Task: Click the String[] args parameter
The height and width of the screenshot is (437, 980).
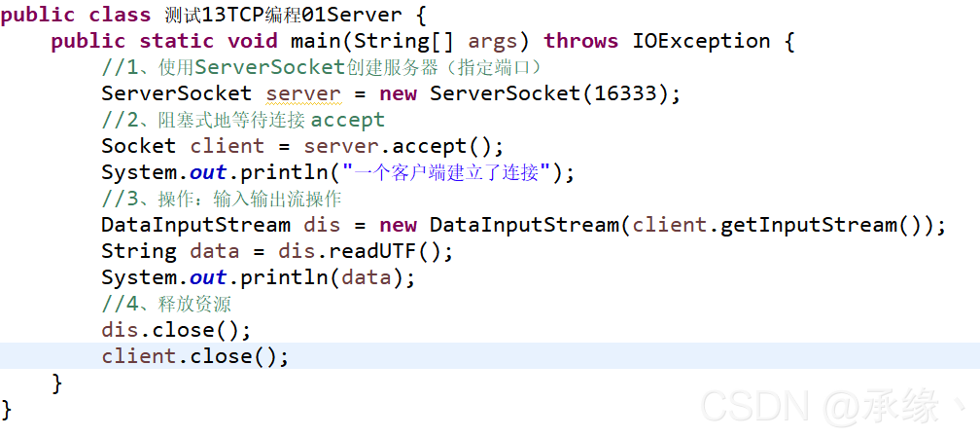Action: pos(436,41)
